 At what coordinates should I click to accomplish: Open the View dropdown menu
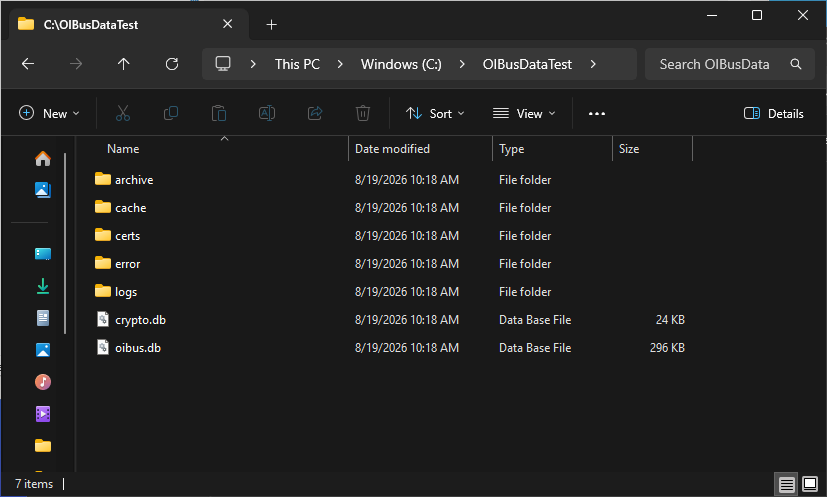524,113
